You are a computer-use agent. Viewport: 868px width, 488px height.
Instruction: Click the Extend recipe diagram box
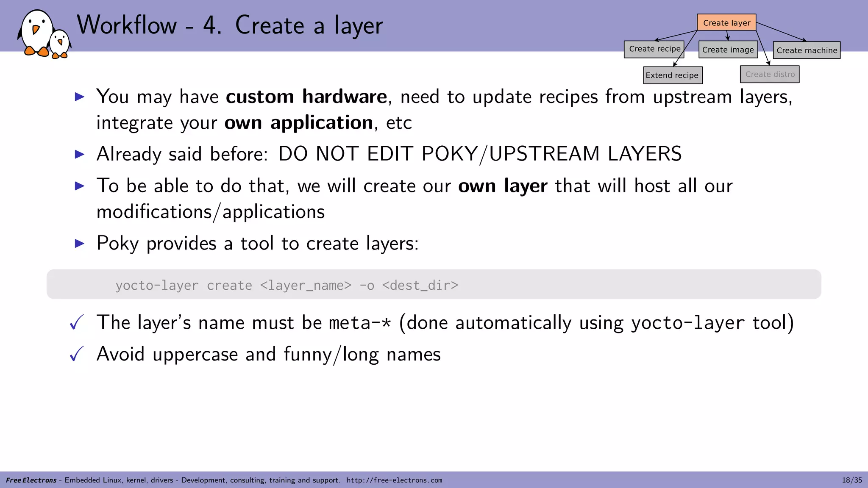tap(673, 75)
